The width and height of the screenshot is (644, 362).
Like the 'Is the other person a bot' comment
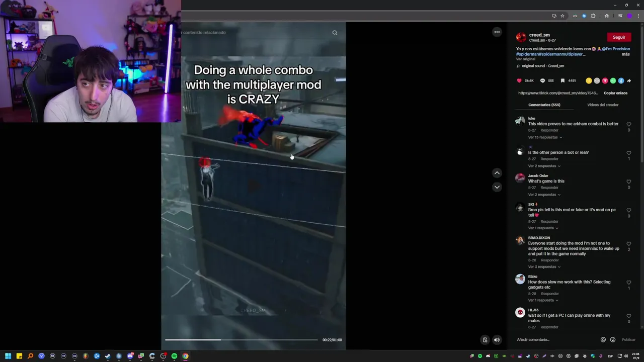pos(629,153)
